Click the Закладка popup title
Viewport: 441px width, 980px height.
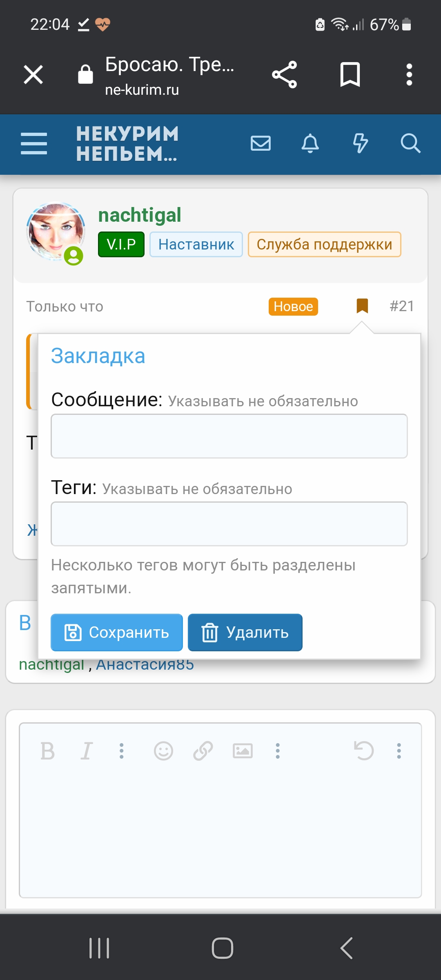tap(98, 356)
